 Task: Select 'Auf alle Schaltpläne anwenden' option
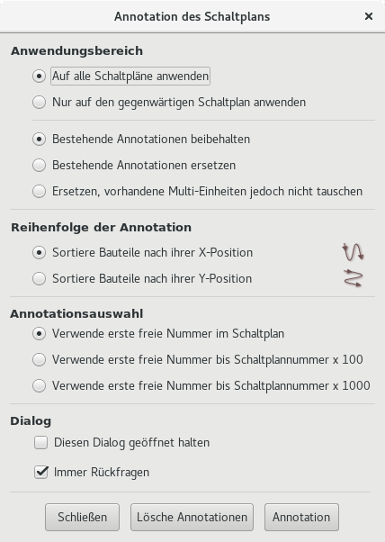click(x=39, y=76)
